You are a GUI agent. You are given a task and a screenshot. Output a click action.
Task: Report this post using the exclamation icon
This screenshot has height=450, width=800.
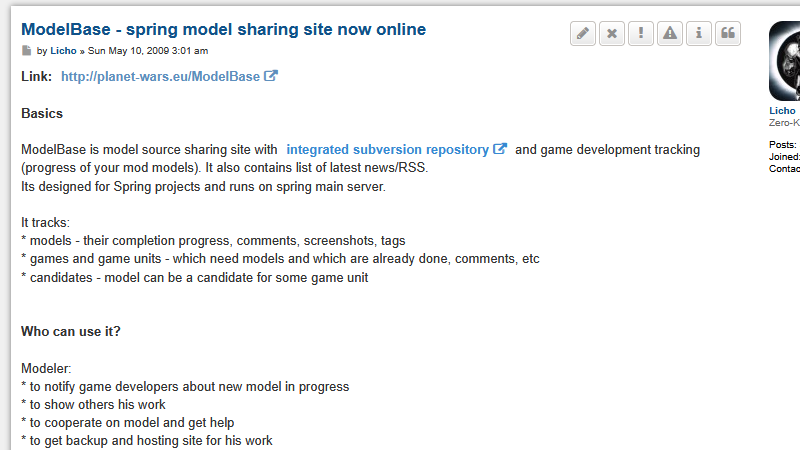pyautogui.click(x=641, y=34)
